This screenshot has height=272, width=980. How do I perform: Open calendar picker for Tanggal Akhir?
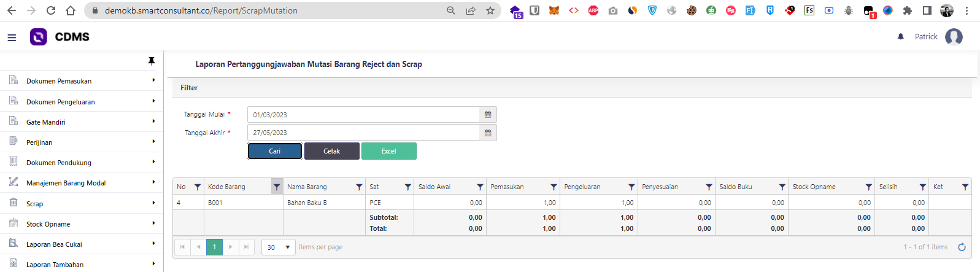(488, 133)
